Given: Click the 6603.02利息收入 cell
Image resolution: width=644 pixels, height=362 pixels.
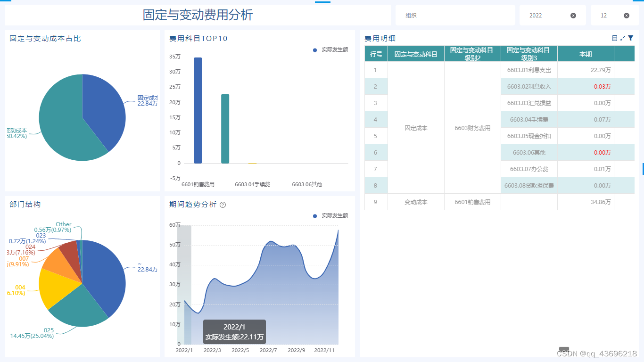Looking at the screenshot, I should coord(529,87).
